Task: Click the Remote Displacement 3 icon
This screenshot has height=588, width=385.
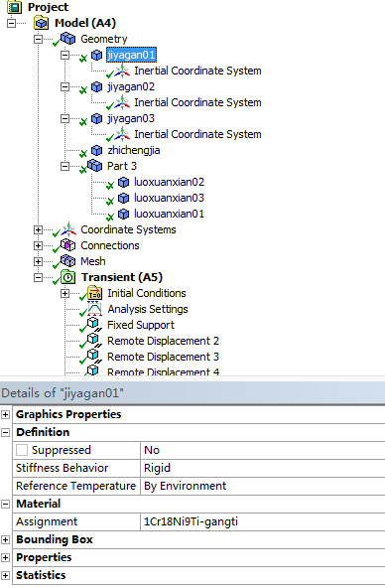Action: 94,357
